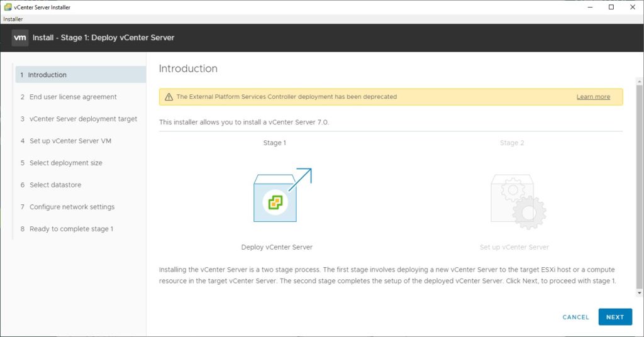
Task: Open the Installer menu
Action: coord(13,19)
